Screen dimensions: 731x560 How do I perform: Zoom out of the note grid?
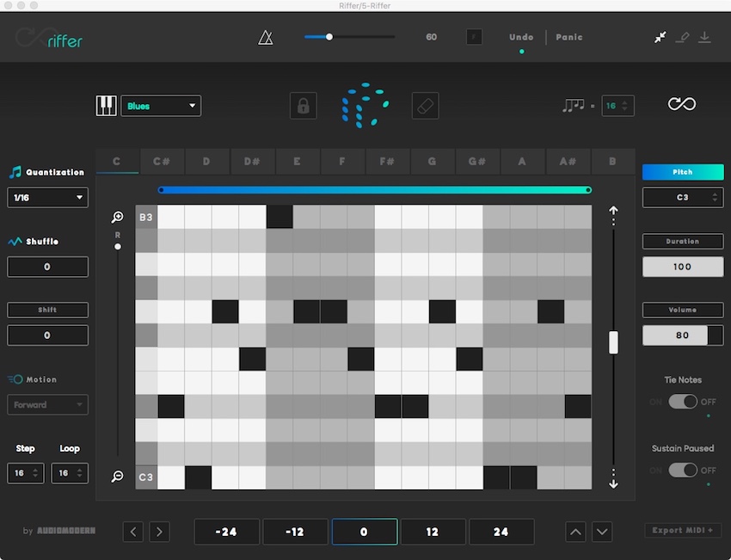(x=118, y=476)
